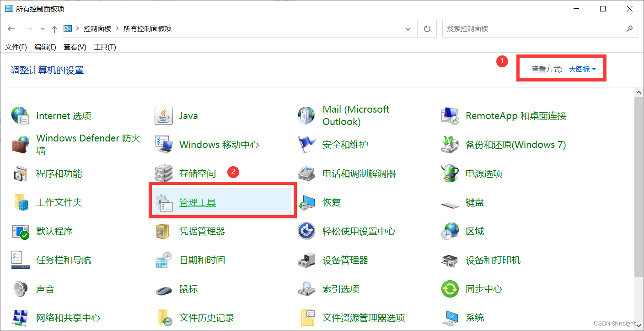Viewport: 644px width, 331px height.
Task: Click the 设备管理器 icon
Action: [x=306, y=260]
